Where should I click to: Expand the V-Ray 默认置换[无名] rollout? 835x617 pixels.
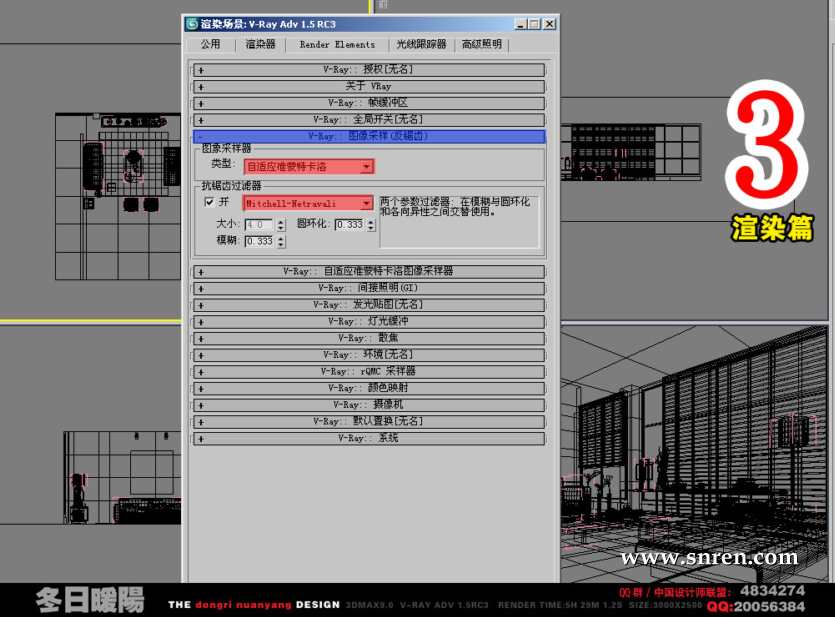369,422
